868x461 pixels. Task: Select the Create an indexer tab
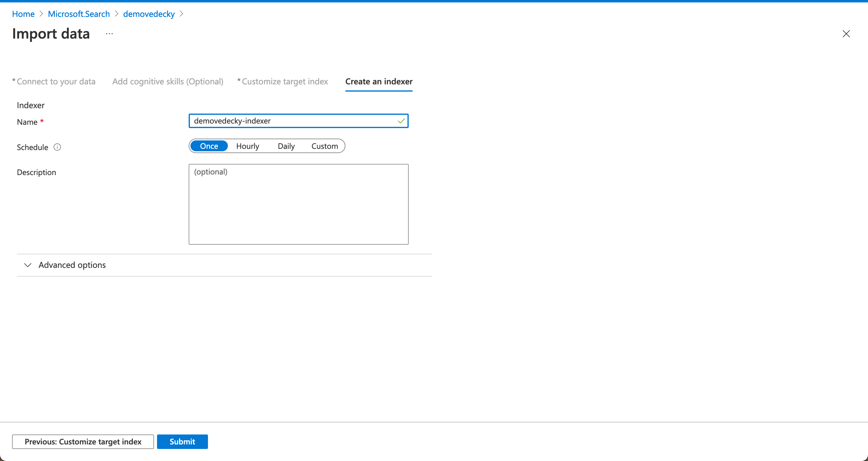[379, 82]
